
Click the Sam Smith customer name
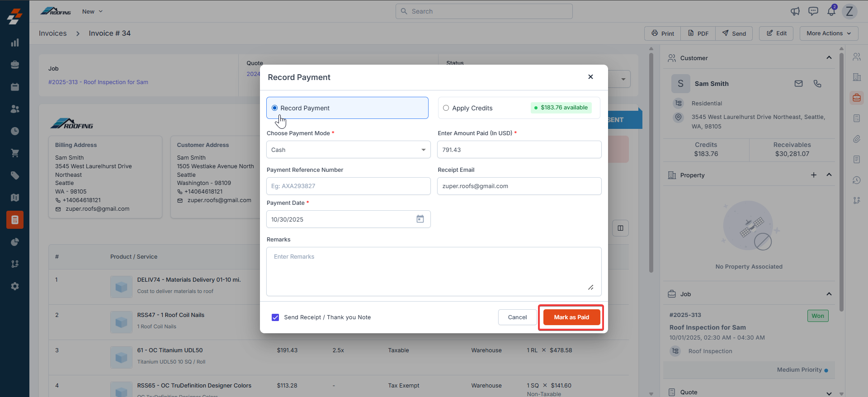tap(712, 84)
